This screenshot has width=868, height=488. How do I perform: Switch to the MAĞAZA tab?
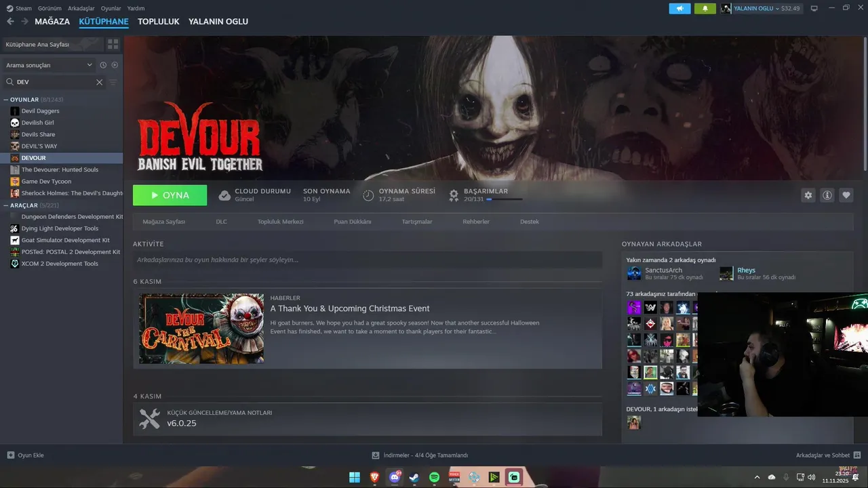tap(52, 22)
